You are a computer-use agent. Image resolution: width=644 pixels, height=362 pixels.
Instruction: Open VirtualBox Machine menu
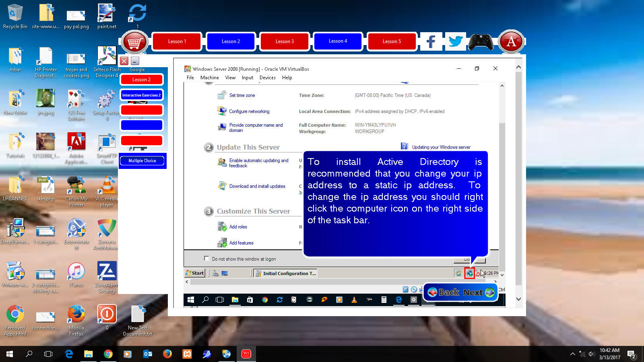pyautogui.click(x=210, y=78)
